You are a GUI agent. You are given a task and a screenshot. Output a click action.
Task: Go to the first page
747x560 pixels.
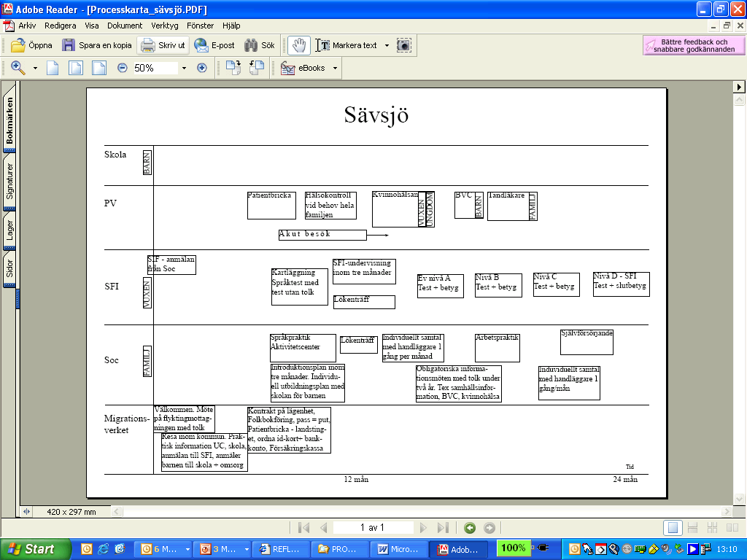click(x=303, y=528)
